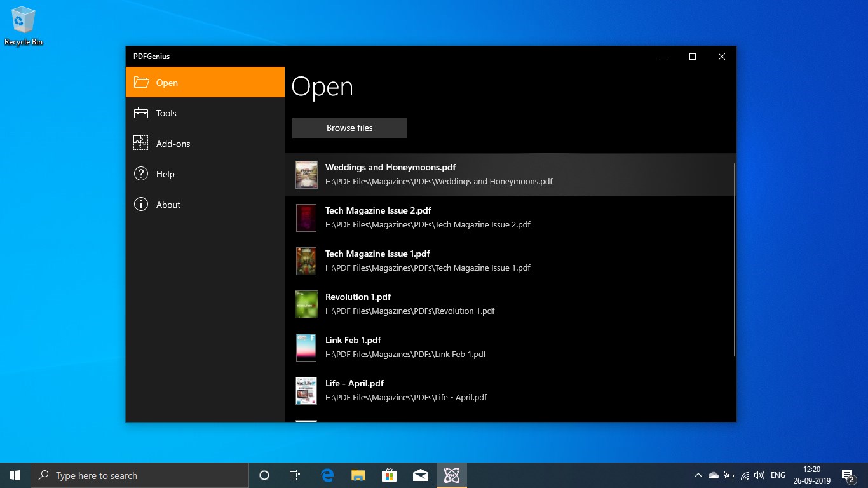Click the PDFGenius icon in taskbar
The width and height of the screenshot is (868, 488).
[x=452, y=475]
